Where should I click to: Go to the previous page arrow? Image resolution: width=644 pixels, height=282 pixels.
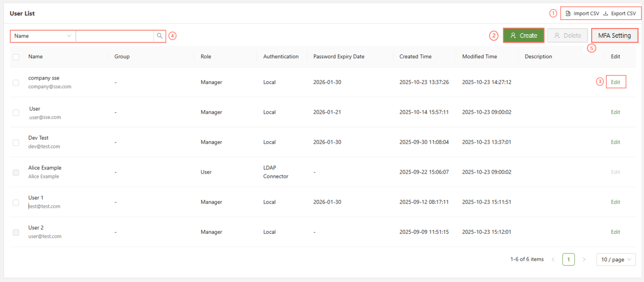point(553,260)
